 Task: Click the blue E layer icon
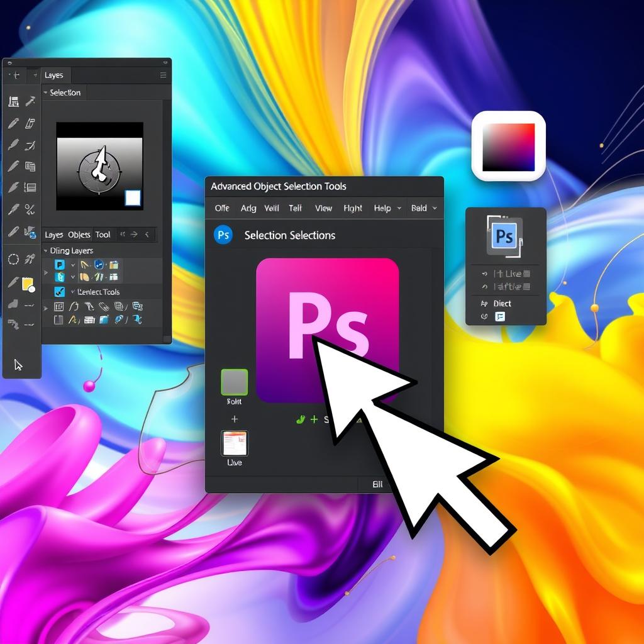[x=60, y=277]
